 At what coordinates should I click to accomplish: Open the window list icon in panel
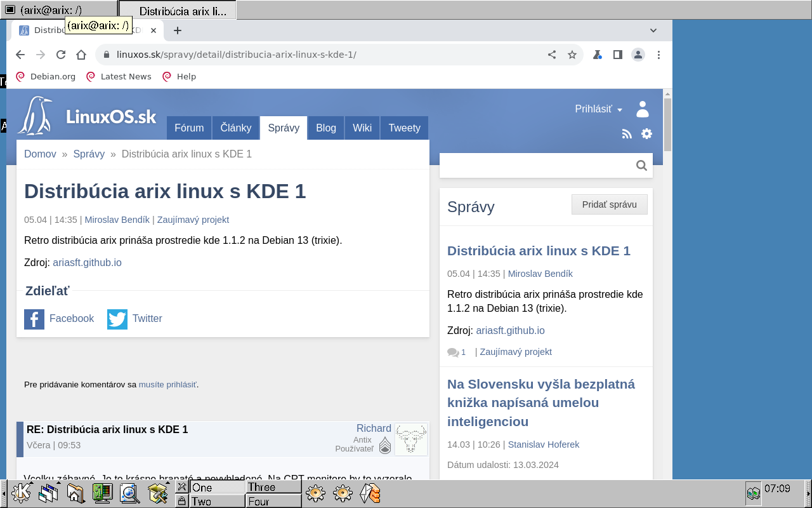click(48, 493)
